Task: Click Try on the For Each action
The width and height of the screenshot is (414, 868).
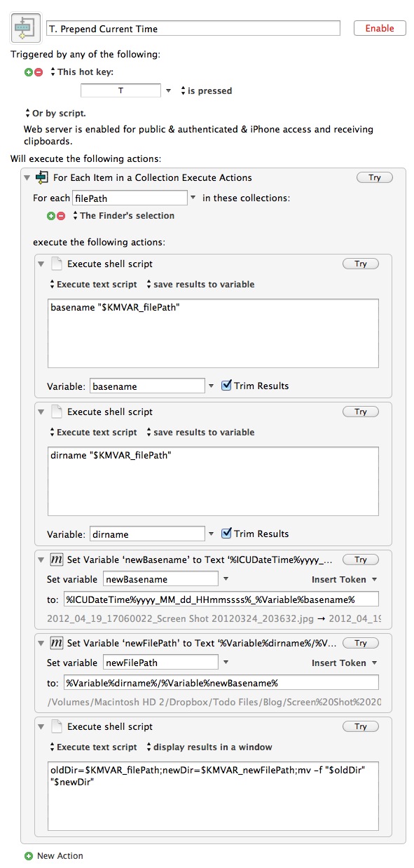Action: click(375, 177)
